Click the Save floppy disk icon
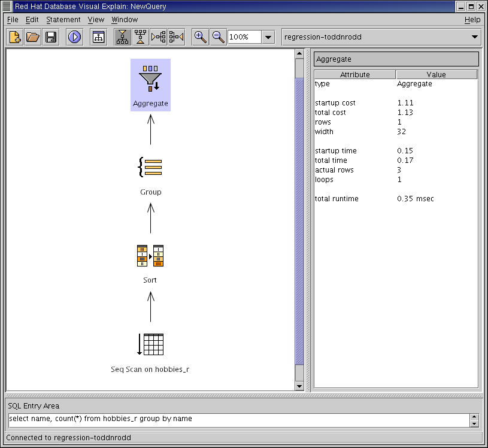The height and width of the screenshot is (448, 488). [x=51, y=37]
